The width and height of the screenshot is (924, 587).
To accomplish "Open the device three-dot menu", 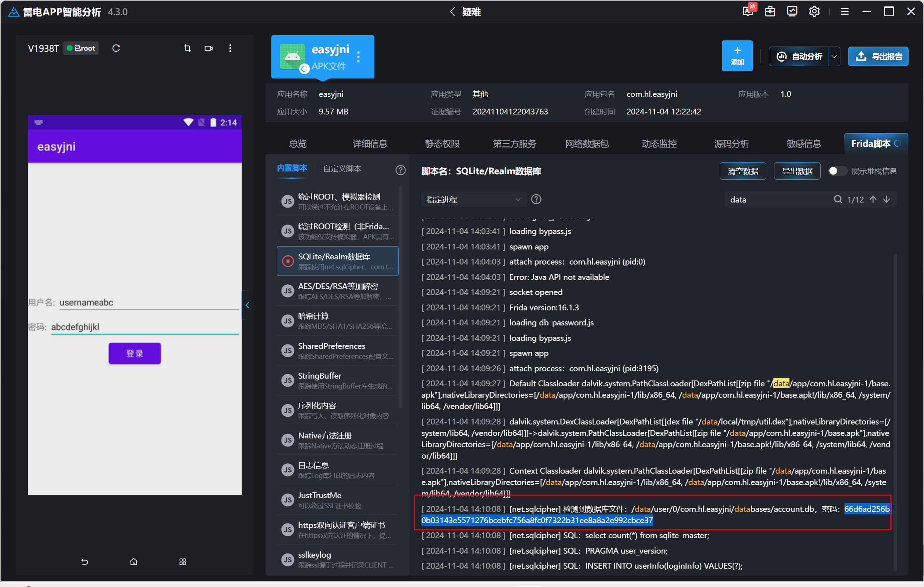I will click(230, 48).
